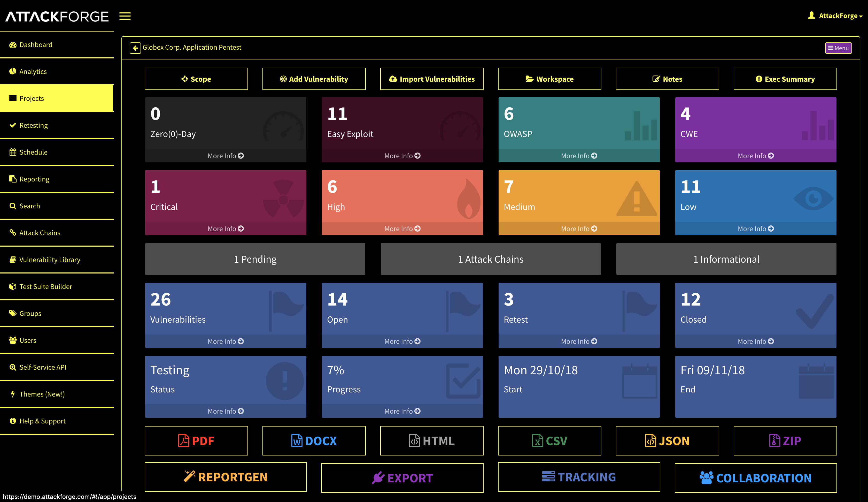The image size is (868, 502).
Task: Click the eye icon on Low card
Action: 813,198
